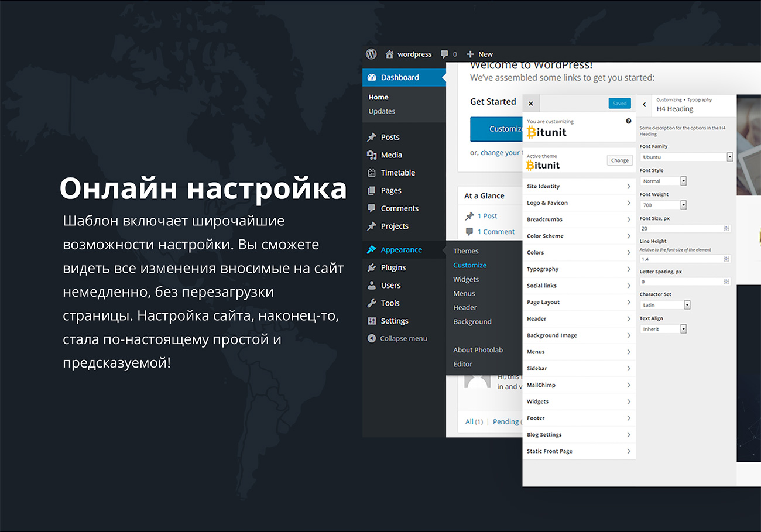Click the home icon beside wordpress
The image size is (761, 532).
point(389,54)
